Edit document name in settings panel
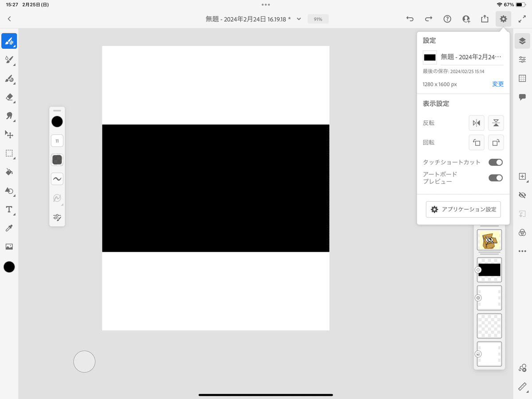Viewport: 532px width, 399px height. (472, 57)
